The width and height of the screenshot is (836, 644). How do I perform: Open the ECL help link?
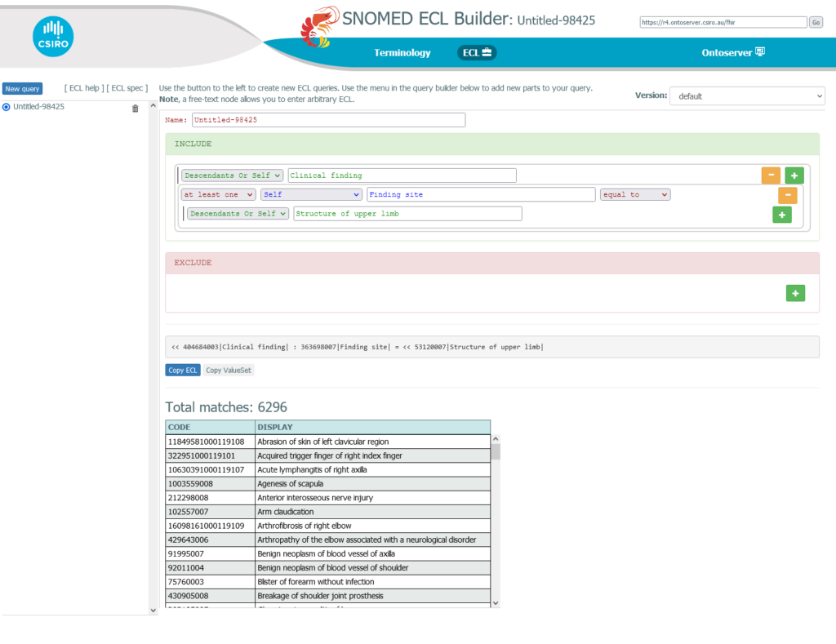[84, 88]
